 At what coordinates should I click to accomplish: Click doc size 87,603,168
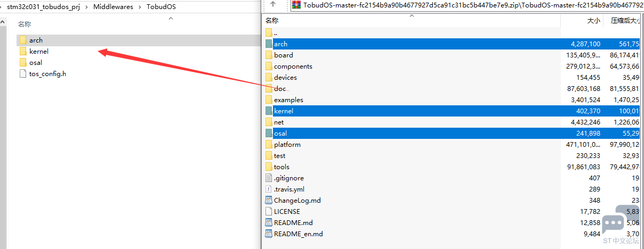pos(584,88)
